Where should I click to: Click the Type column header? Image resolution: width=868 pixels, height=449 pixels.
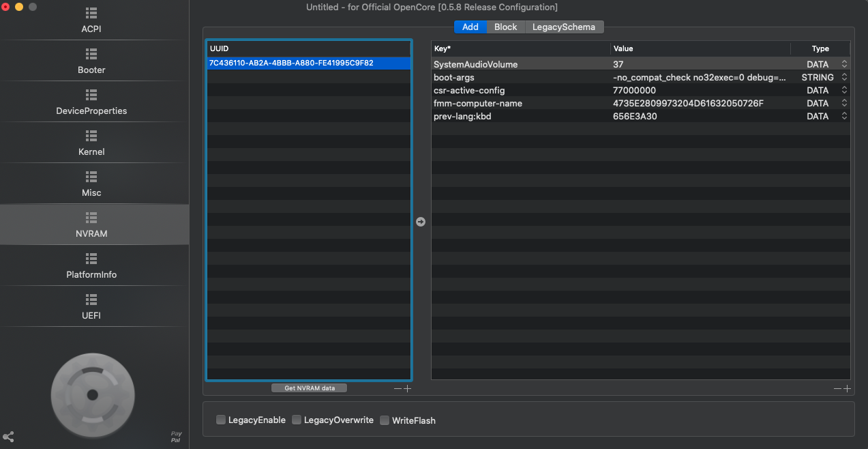(x=820, y=48)
